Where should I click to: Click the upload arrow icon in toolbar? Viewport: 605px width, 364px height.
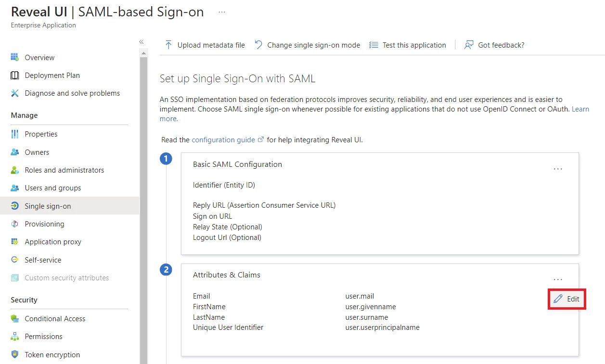(x=168, y=45)
